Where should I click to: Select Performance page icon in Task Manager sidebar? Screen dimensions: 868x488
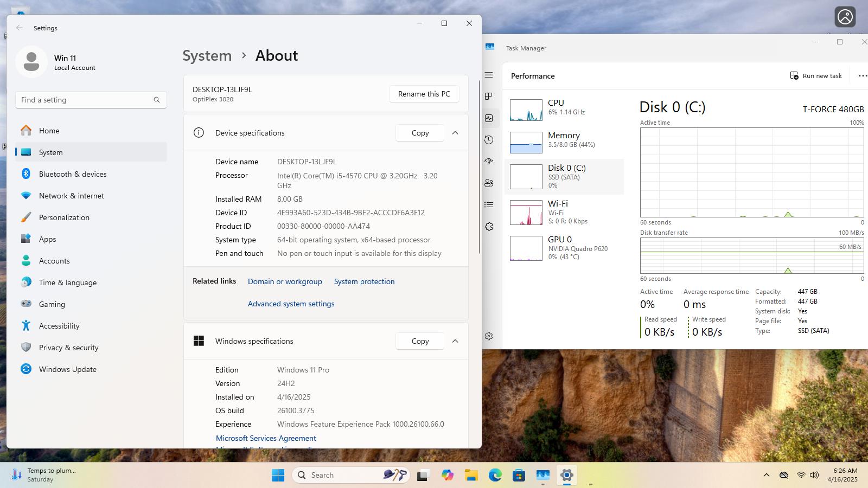(489, 118)
